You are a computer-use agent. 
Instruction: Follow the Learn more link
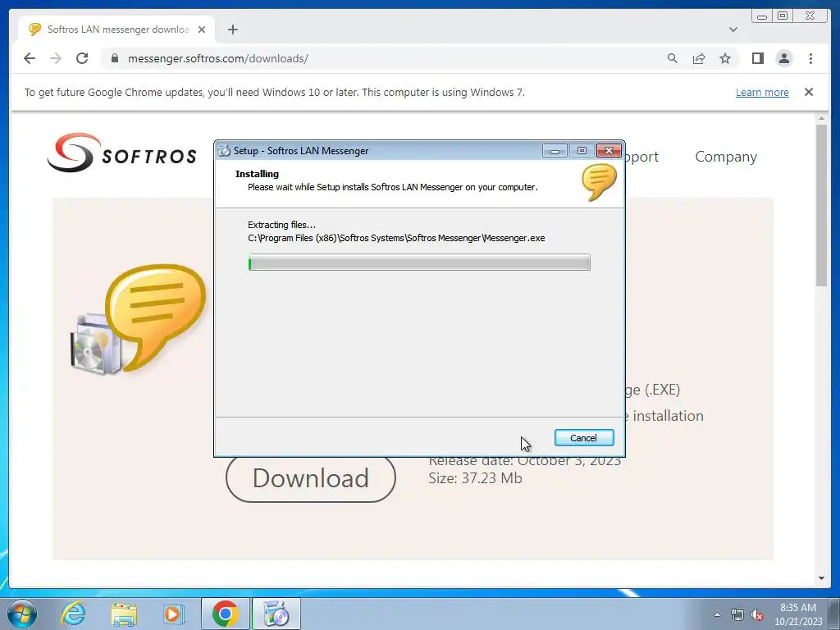coord(762,92)
